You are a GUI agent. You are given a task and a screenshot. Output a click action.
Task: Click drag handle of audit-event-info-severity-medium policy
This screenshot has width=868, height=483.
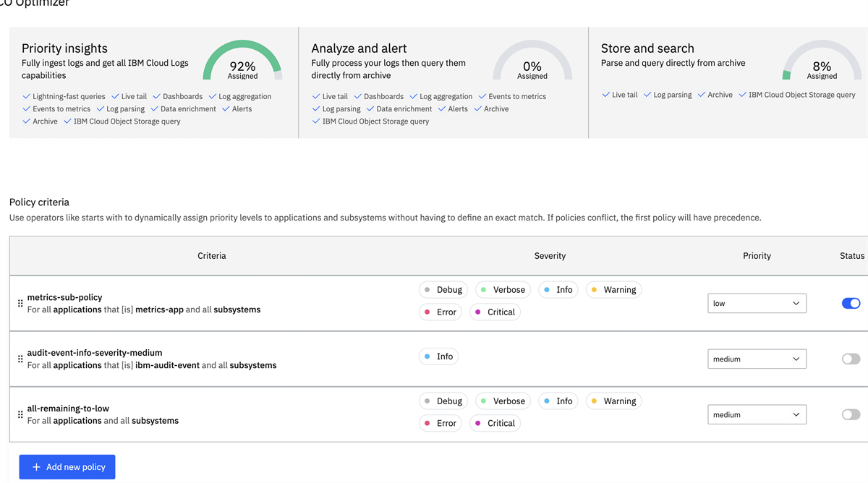[x=20, y=359]
